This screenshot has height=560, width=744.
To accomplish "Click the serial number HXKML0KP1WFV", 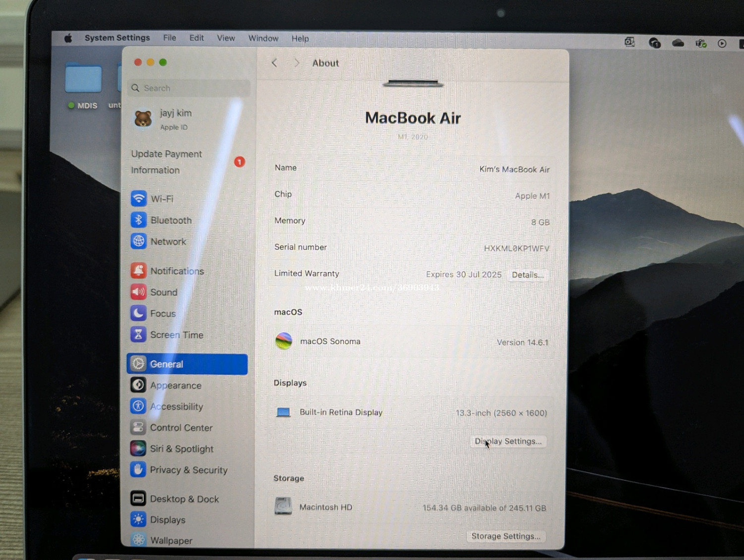I will click(516, 248).
